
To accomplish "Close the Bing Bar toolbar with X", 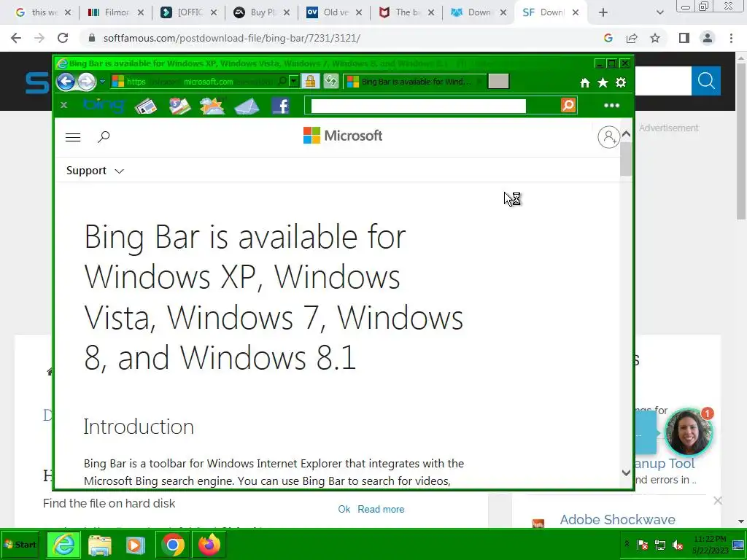I will (x=64, y=105).
